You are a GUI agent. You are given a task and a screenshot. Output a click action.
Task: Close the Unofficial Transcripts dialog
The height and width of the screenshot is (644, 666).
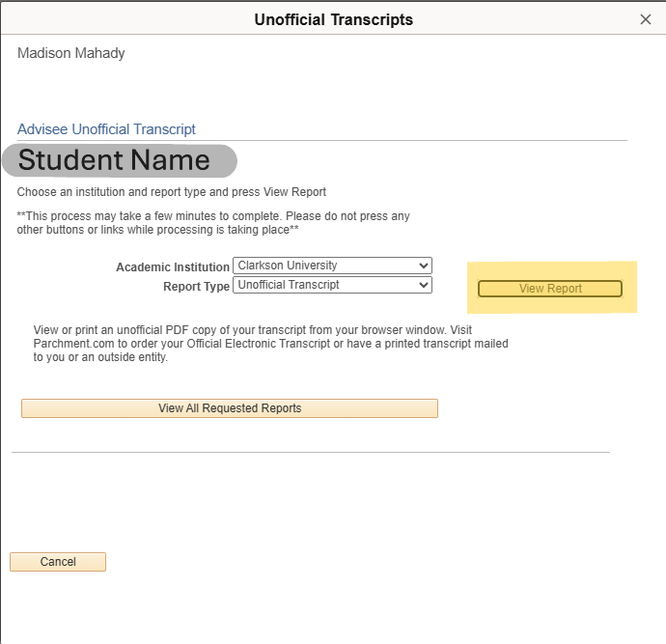pos(646,19)
